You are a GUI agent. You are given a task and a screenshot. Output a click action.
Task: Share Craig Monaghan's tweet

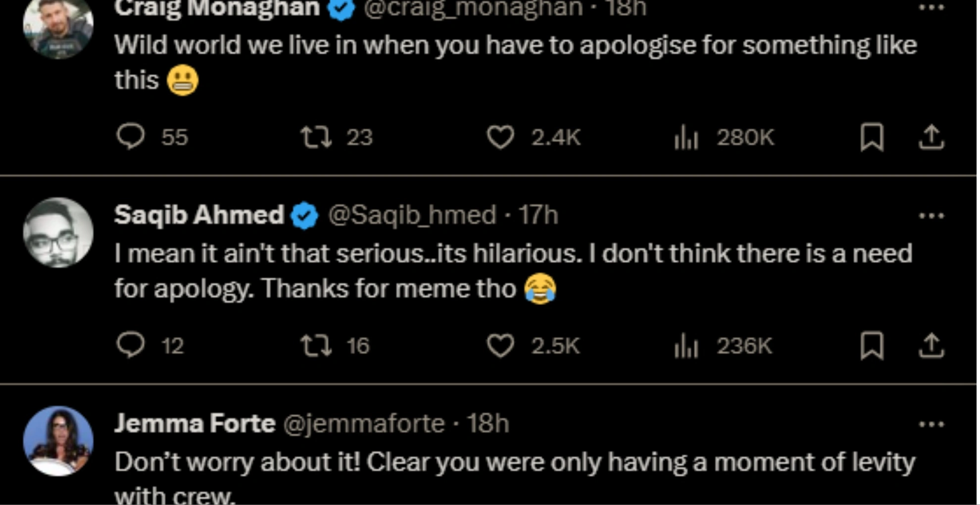click(x=931, y=137)
